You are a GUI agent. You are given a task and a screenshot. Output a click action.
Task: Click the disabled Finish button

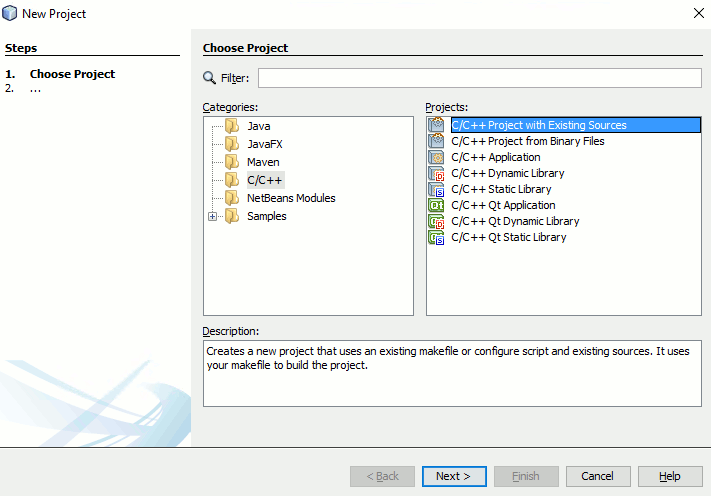(526, 476)
